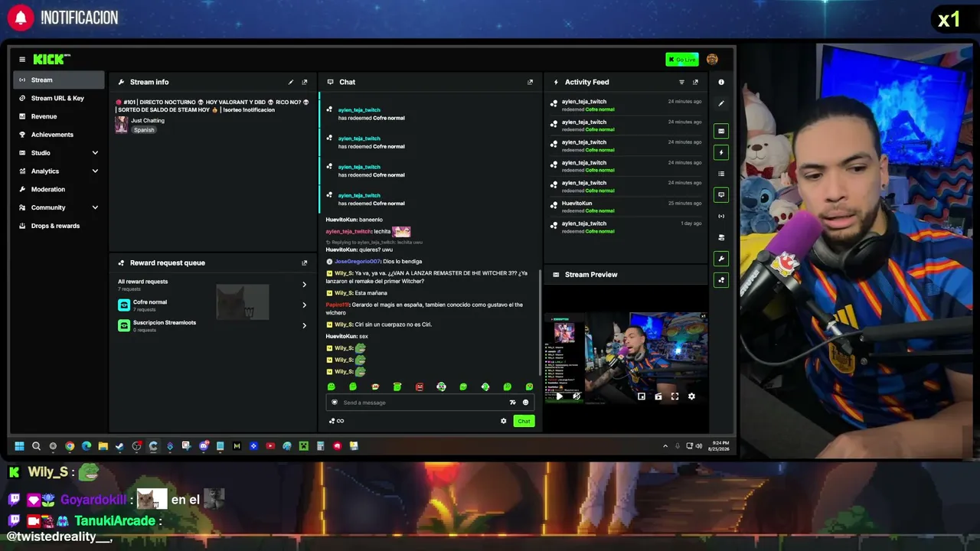Click the Go Live button
The width and height of the screenshot is (980, 551).
click(682, 60)
